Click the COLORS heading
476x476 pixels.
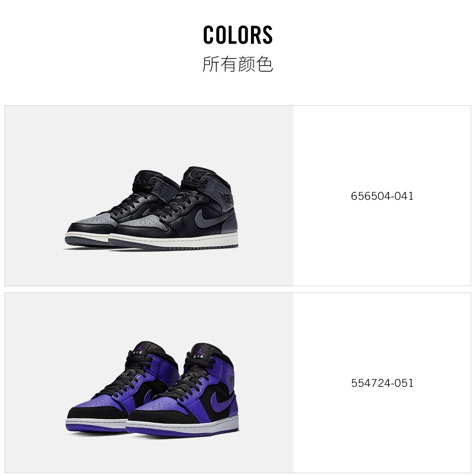[238, 35]
